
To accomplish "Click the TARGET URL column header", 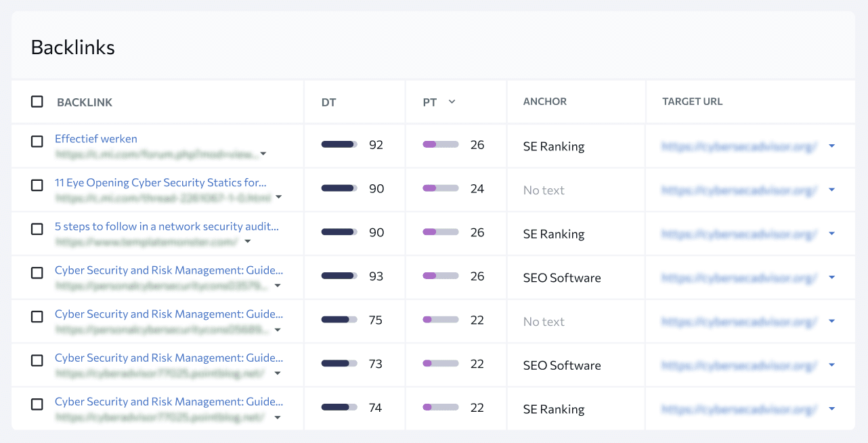I will pos(693,102).
